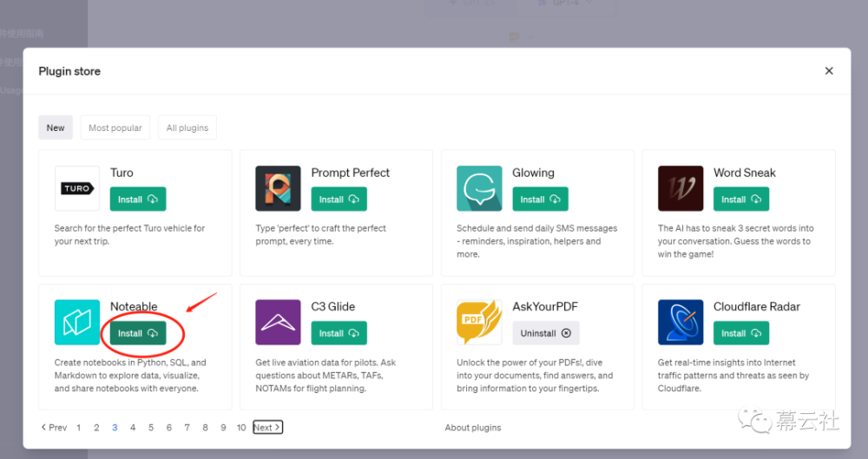Screen dimensions: 868x459
Task: Click 'Create notebooks in Python, SQL' description
Action: pyautogui.click(x=130, y=376)
